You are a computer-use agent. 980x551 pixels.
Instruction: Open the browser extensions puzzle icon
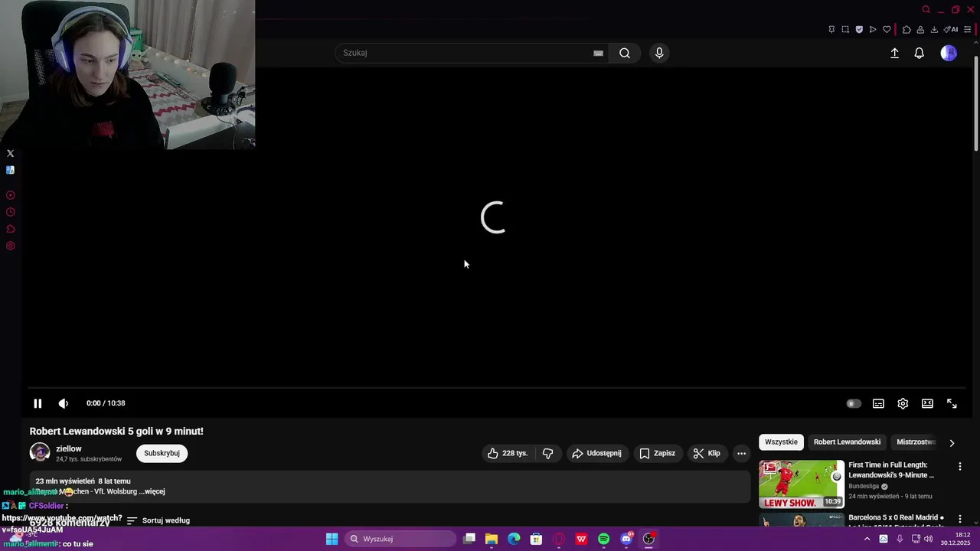coord(906,30)
